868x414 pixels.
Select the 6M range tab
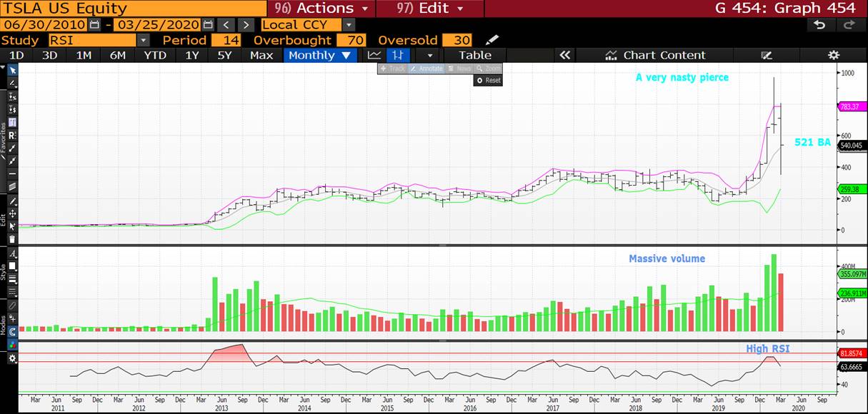118,55
